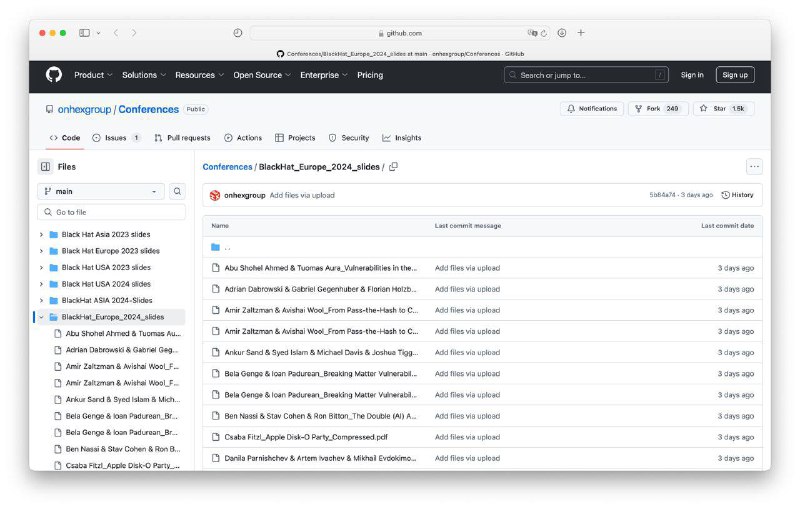Open Ankur Sand & Syed Islam file in list
Screen dimensions: 800x509
click(x=321, y=352)
